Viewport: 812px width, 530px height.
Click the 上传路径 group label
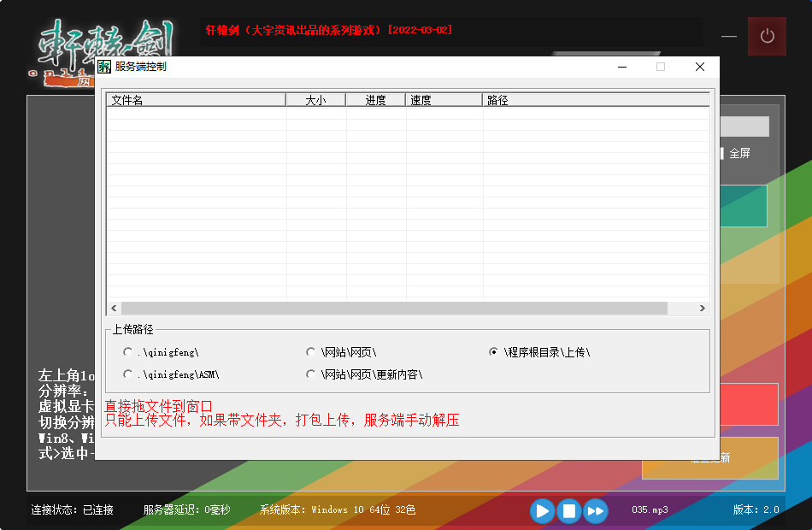[x=133, y=329]
